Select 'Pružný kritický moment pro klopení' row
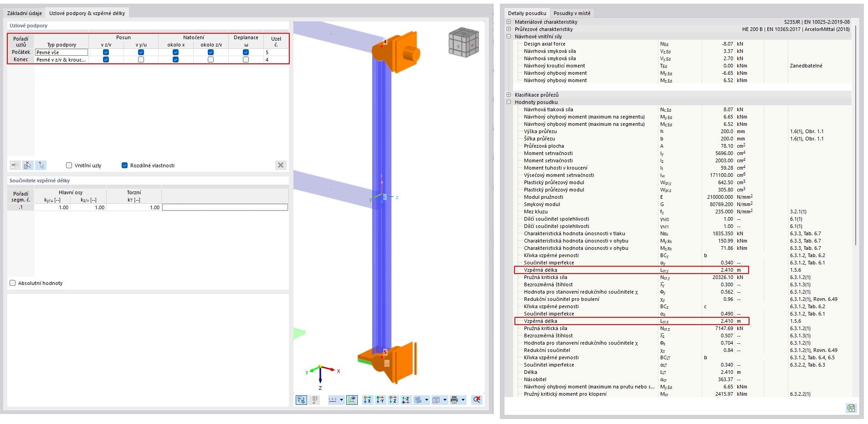This screenshot has height=424, width=868. click(683, 394)
